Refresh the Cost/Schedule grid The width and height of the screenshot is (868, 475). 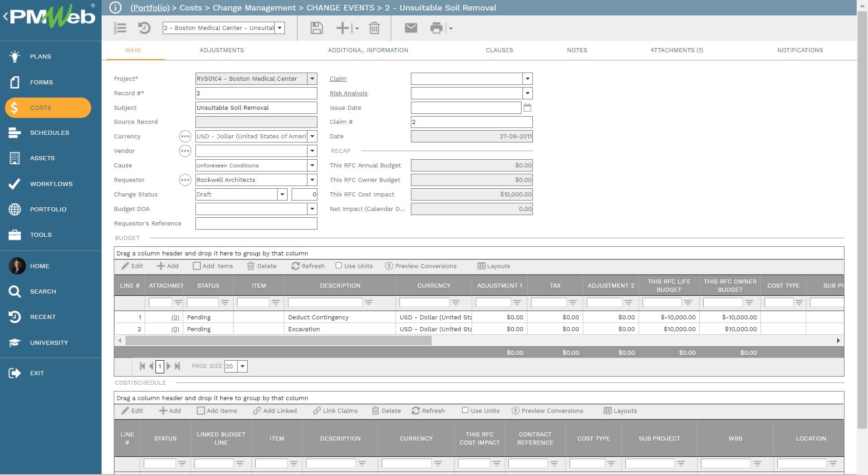pyautogui.click(x=428, y=411)
